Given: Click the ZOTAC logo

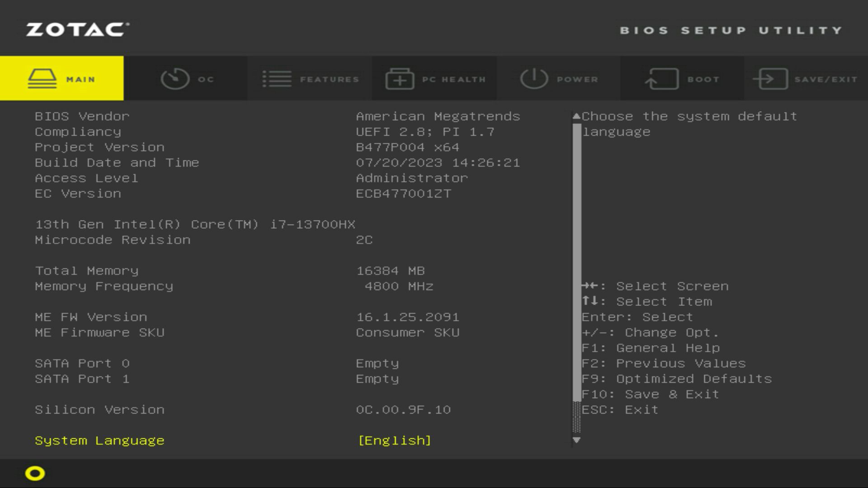Looking at the screenshot, I should click(x=77, y=30).
